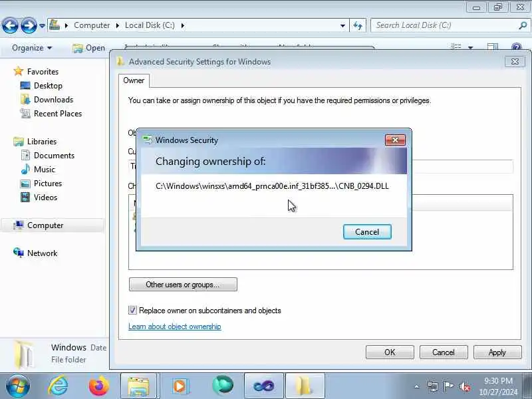The height and width of the screenshot is (399, 532).
Task: Select Local Disk (C:) breadcrumb
Action: pos(150,25)
